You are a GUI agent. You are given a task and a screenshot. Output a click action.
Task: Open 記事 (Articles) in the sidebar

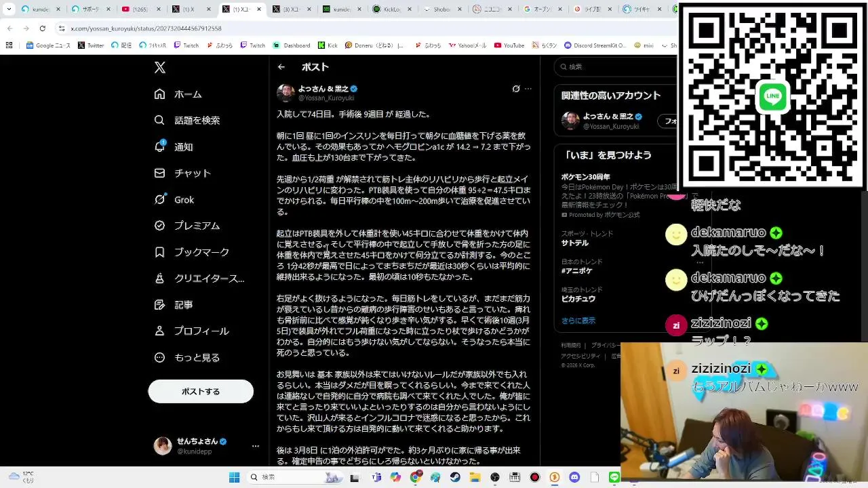coord(174,305)
